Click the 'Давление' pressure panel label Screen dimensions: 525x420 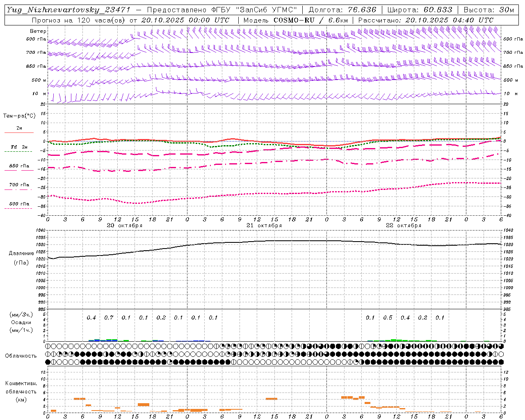[21, 253]
